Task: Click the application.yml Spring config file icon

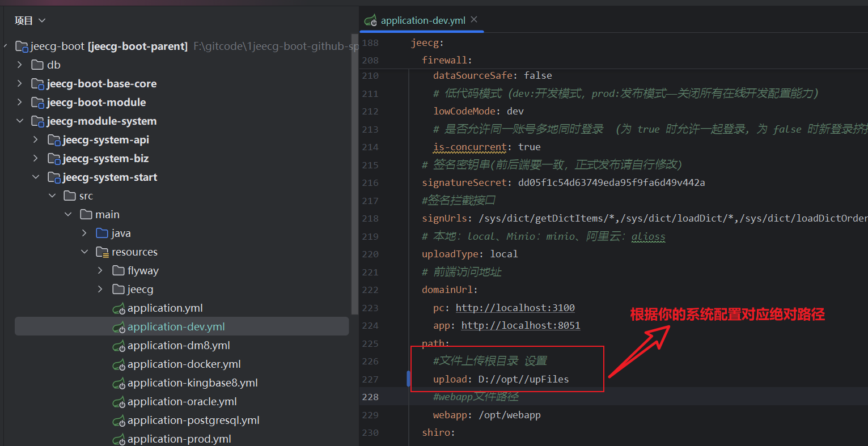Action: 118,308
